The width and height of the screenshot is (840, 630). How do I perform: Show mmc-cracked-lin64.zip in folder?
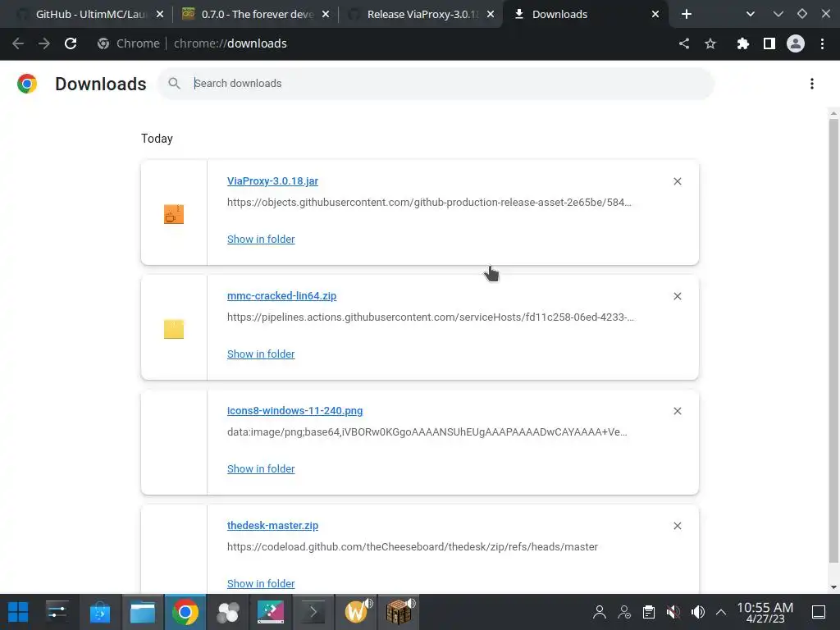point(261,354)
